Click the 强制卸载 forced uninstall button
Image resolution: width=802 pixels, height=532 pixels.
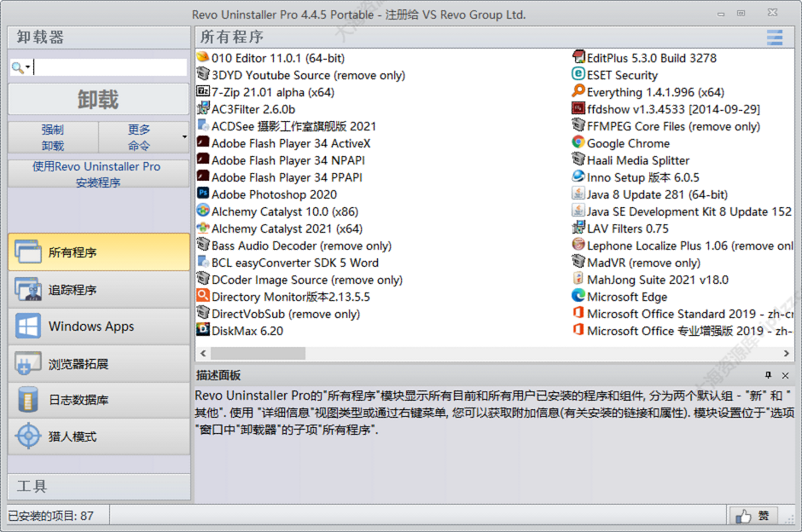[x=53, y=137]
